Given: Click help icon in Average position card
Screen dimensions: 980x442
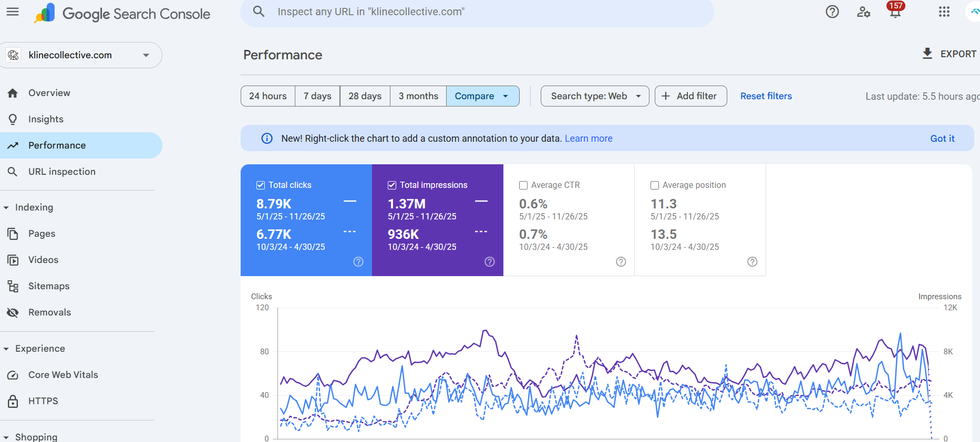Looking at the screenshot, I should (752, 261).
